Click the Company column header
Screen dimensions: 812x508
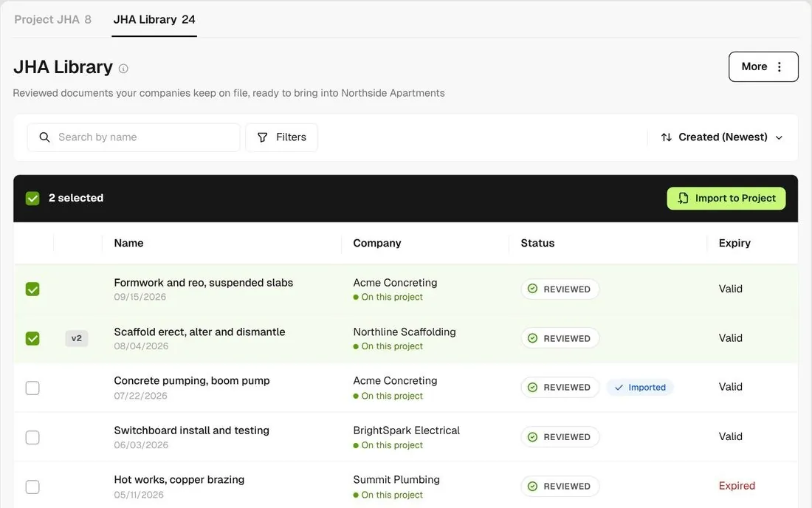click(x=377, y=243)
